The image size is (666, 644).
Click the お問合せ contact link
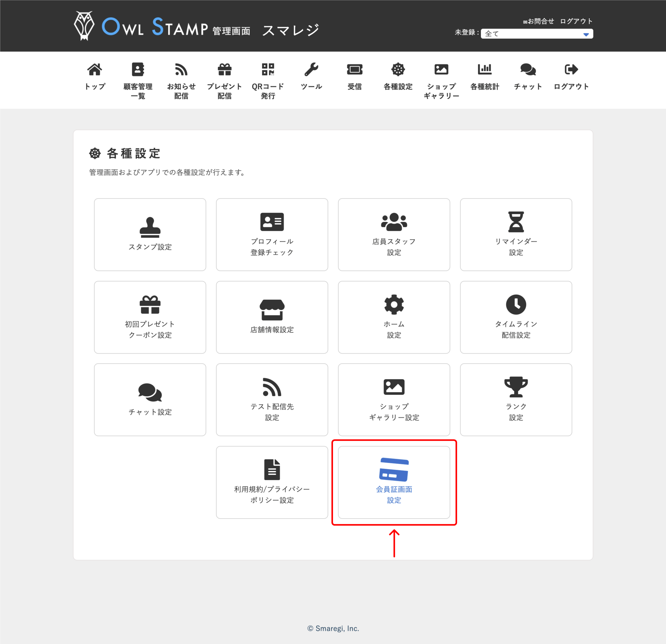[538, 21]
